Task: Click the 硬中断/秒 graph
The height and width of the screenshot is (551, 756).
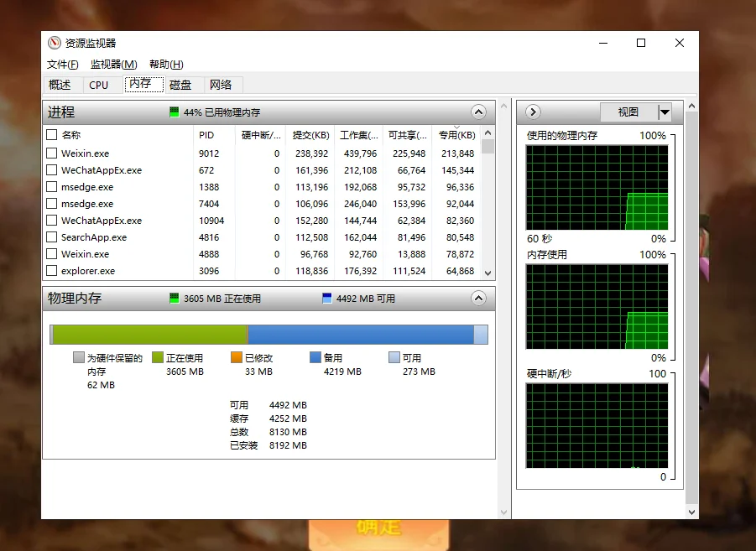Action: [x=597, y=426]
